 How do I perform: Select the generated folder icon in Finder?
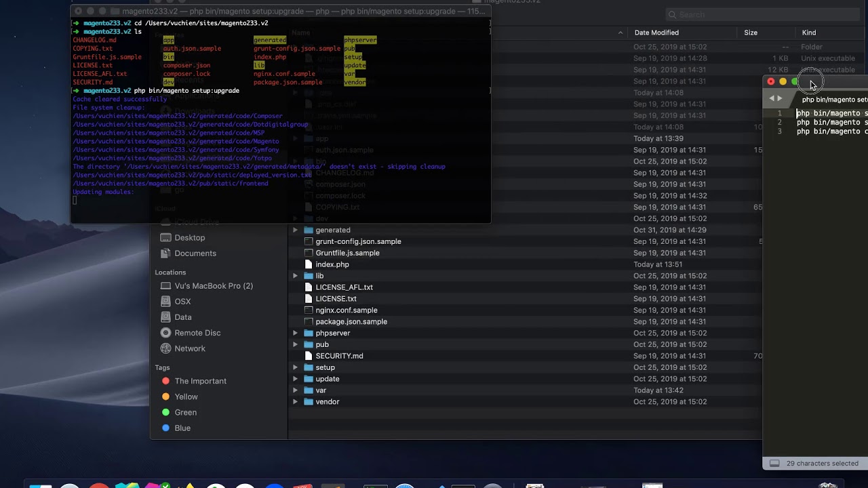(x=309, y=230)
